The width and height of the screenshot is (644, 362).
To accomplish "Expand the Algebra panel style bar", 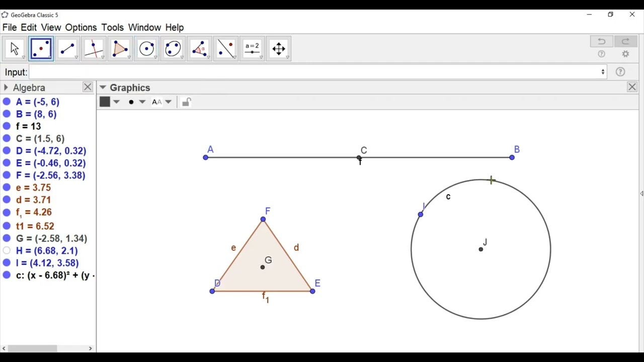I will tap(6, 87).
